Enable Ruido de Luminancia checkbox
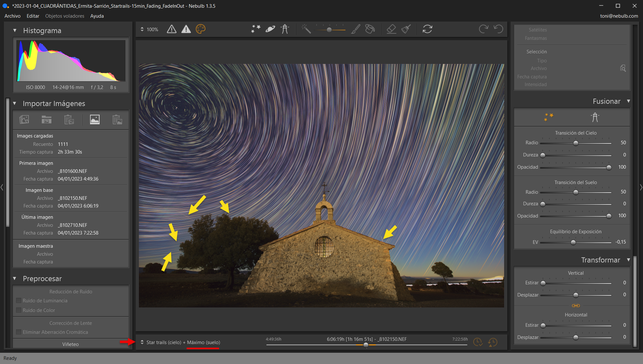This screenshot has height=364, width=643. tap(19, 301)
